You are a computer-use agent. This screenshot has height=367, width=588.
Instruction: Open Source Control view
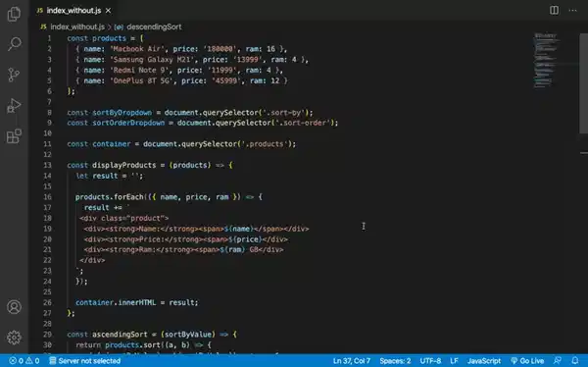[x=14, y=75]
